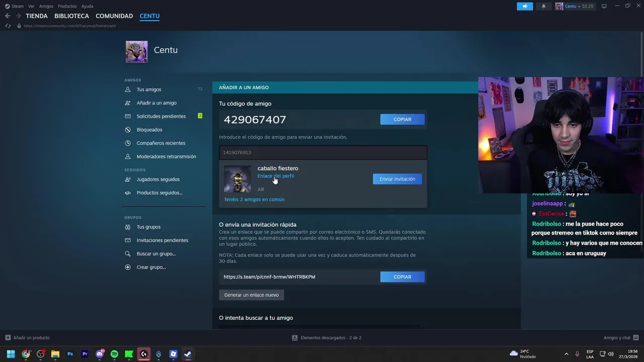View Tenéis 2 amigos en común

(254, 200)
